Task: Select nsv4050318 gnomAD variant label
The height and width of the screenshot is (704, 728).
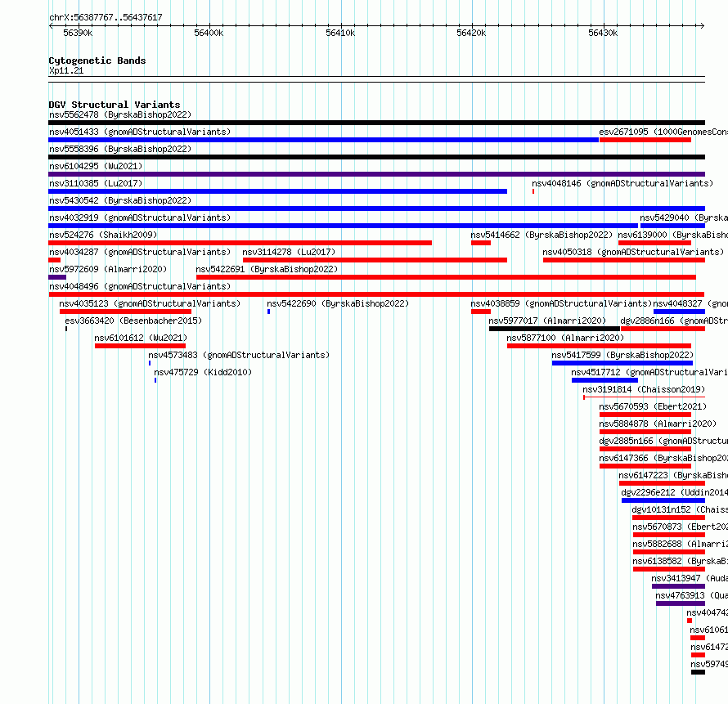Action: coord(633,252)
